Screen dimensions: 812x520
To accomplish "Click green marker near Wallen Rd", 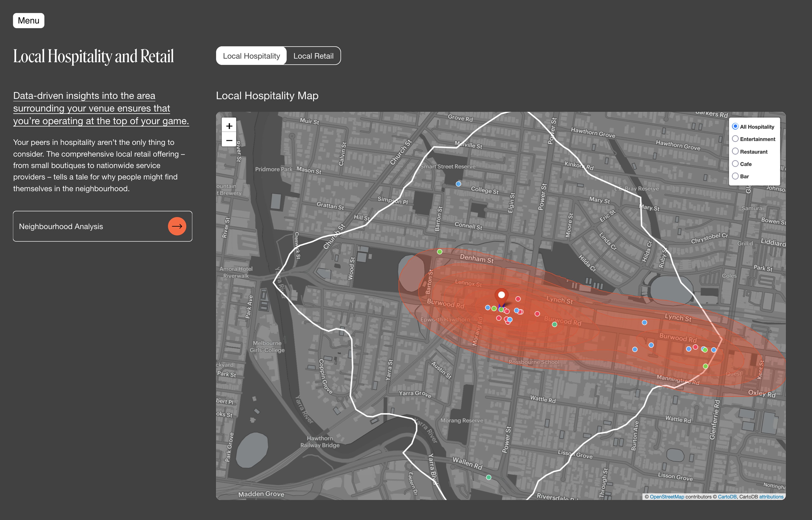I will point(488,477).
